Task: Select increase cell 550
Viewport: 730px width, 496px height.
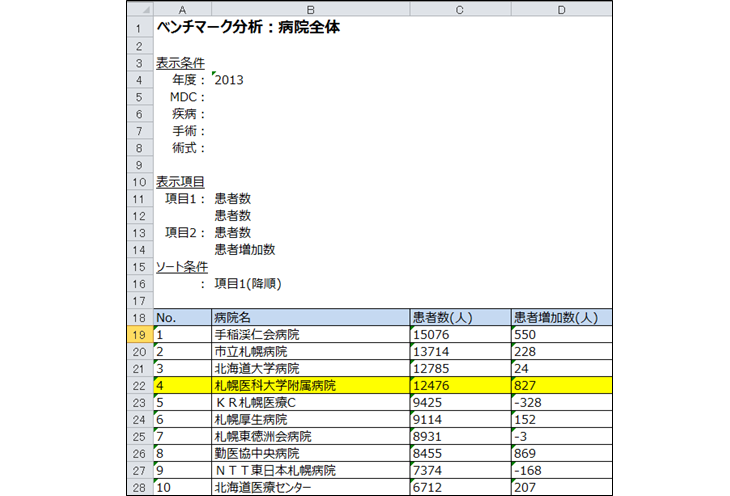Action: click(561, 335)
